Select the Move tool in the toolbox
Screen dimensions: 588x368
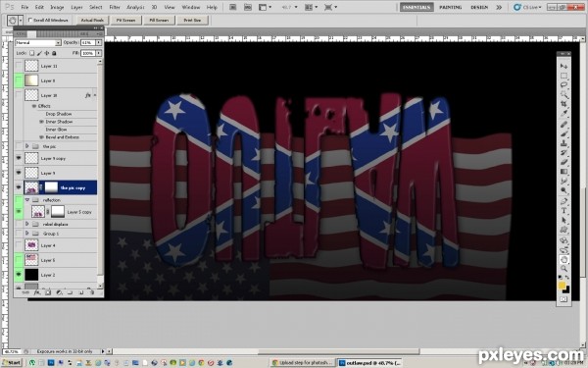click(x=563, y=66)
